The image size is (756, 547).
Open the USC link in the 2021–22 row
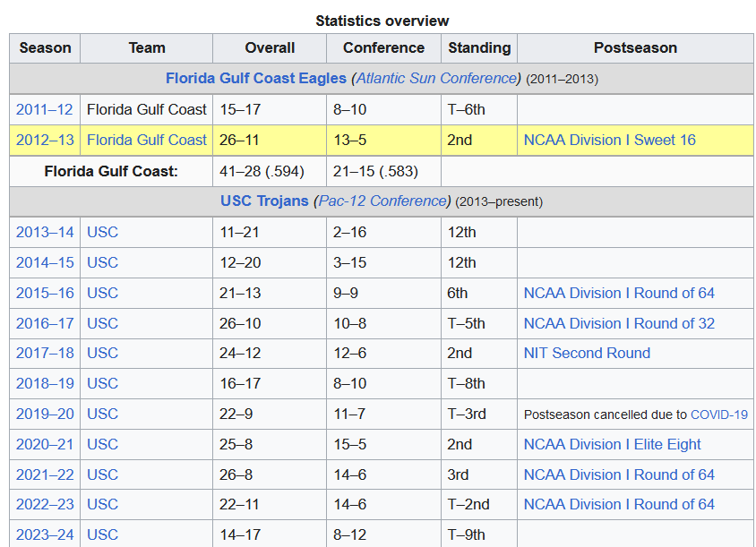(102, 474)
